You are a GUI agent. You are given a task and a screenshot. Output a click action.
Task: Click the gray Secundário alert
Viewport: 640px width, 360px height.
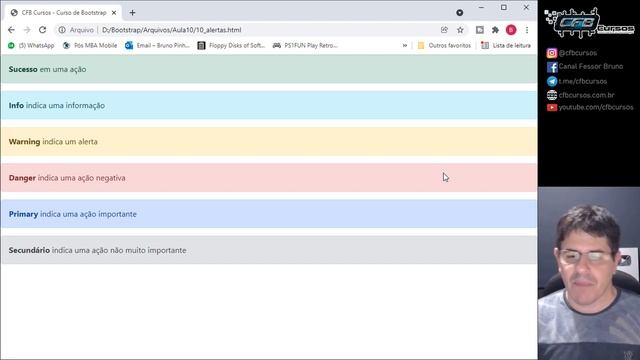click(269, 250)
